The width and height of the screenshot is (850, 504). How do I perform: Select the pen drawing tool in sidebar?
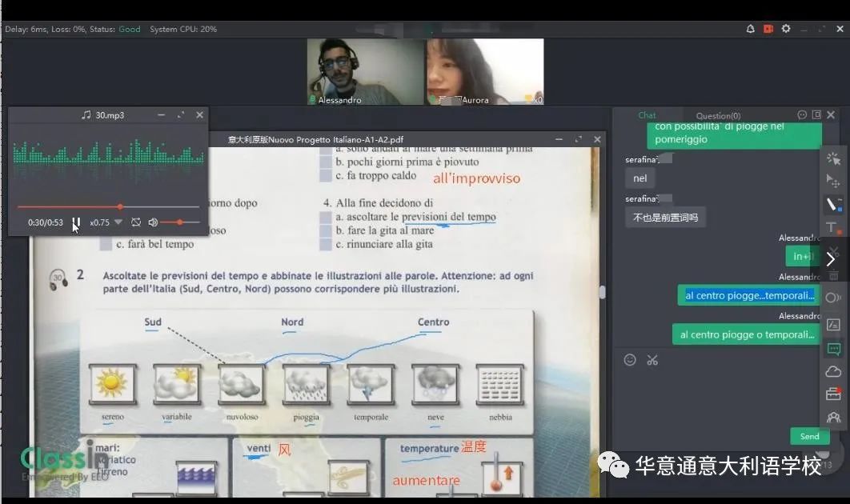(833, 204)
